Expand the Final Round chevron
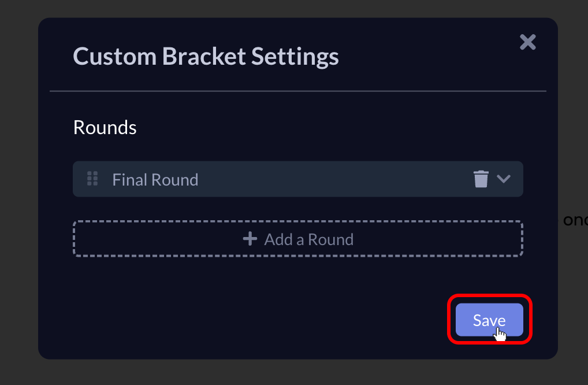 [x=504, y=179]
